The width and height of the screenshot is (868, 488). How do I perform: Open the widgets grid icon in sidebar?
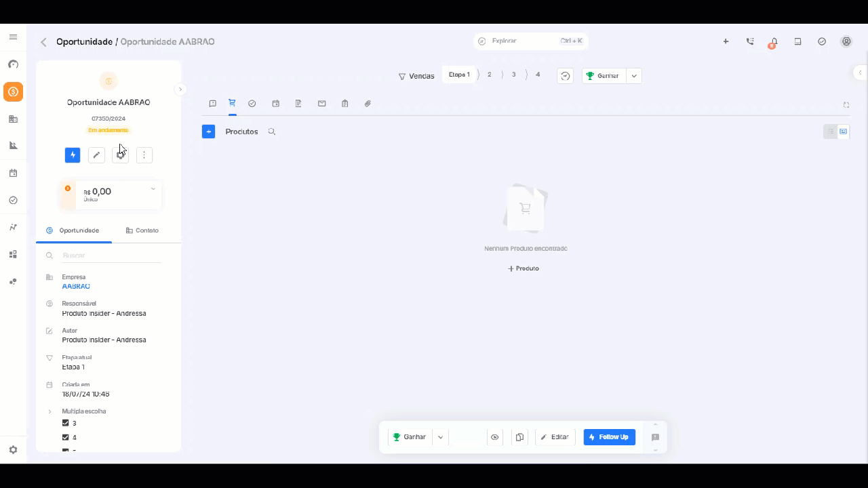pyautogui.click(x=13, y=254)
